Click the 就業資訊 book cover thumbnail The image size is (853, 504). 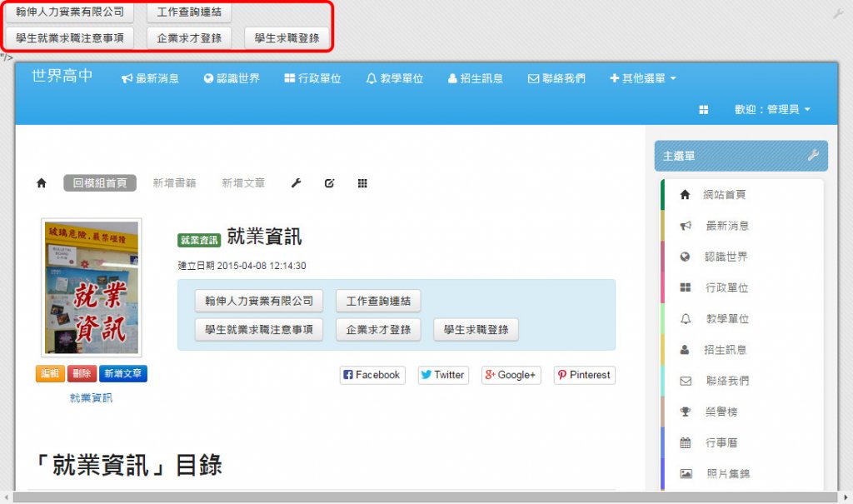[x=92, y=287]
